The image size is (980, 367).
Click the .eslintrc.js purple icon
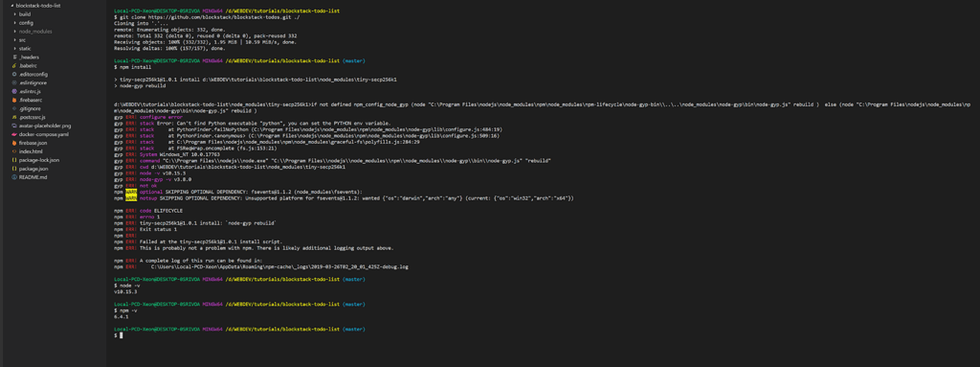(x=14, y=91)
